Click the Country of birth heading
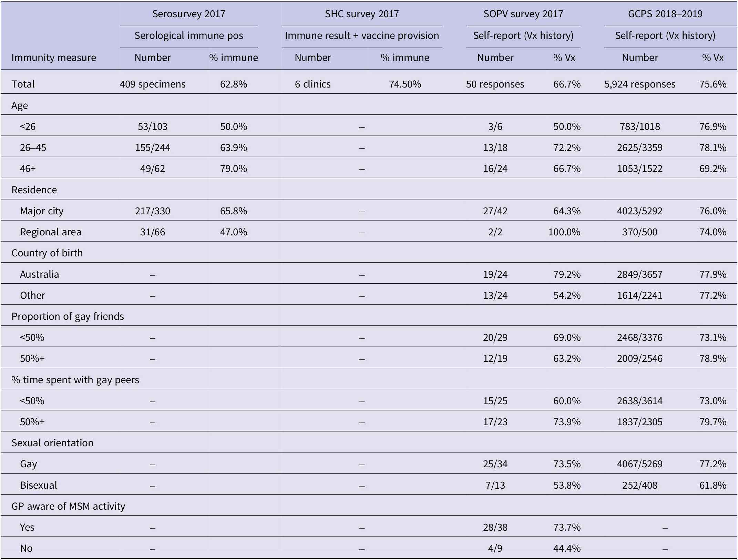This screenshot has height=560, width=738. (x=47, y=253)
